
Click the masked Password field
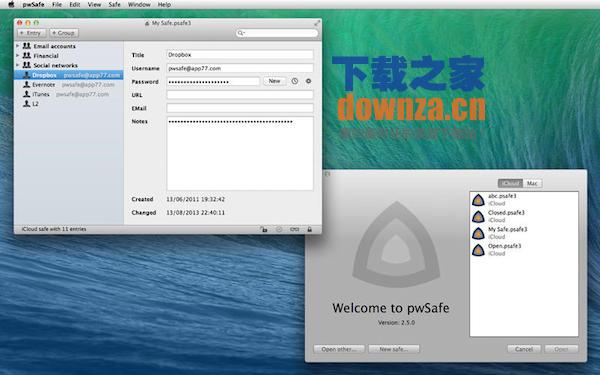coord(213,82)
